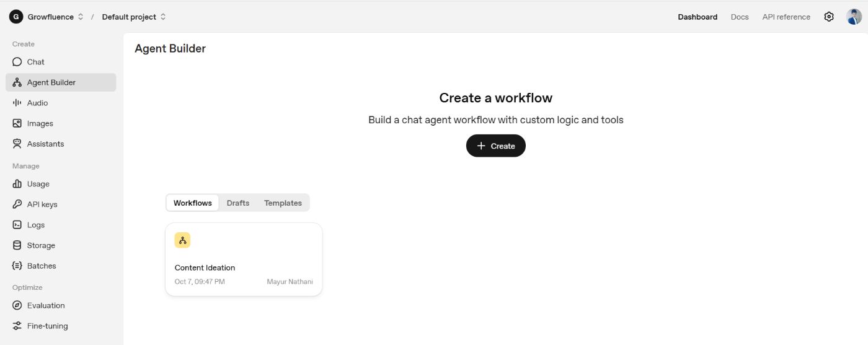The height and width of the screenshot is (345, 868).
Task: Select the Audio waveform icon in sidebar
Action: coord(17,103)
